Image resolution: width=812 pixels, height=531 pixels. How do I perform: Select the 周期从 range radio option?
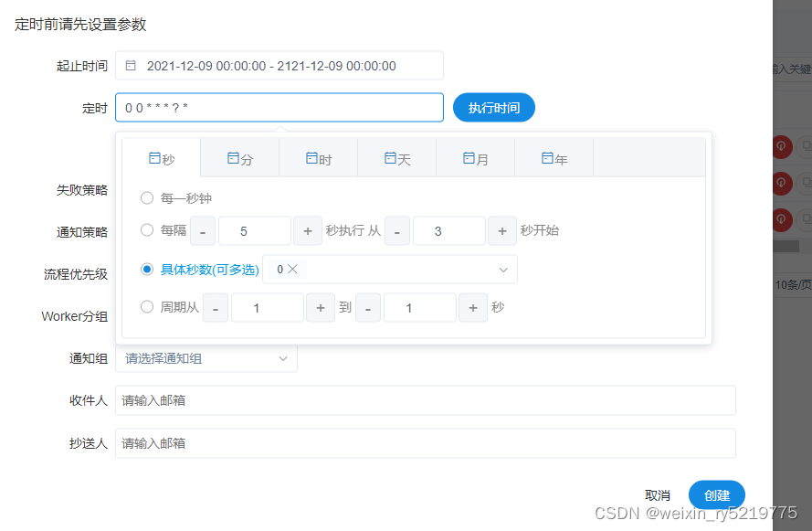click(147, 307)
